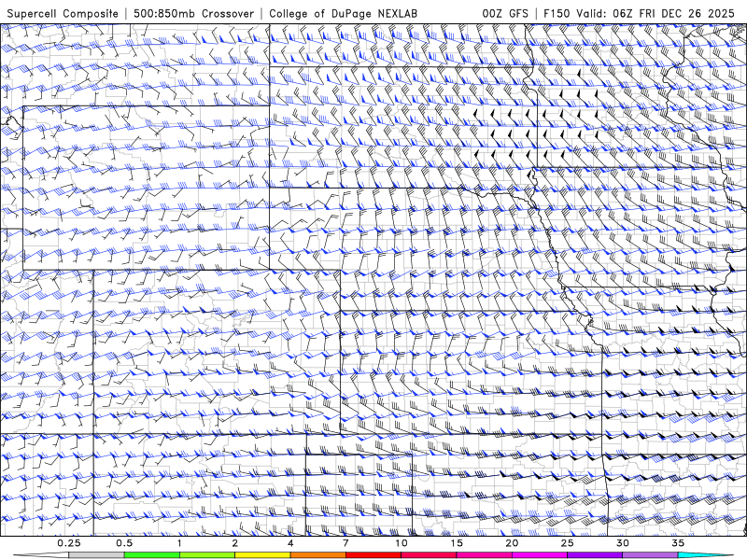Click the F150 Valid 06Z FRI DEC 26 2025 text
The image size is (747, 560).
click(x=639, y=13)
